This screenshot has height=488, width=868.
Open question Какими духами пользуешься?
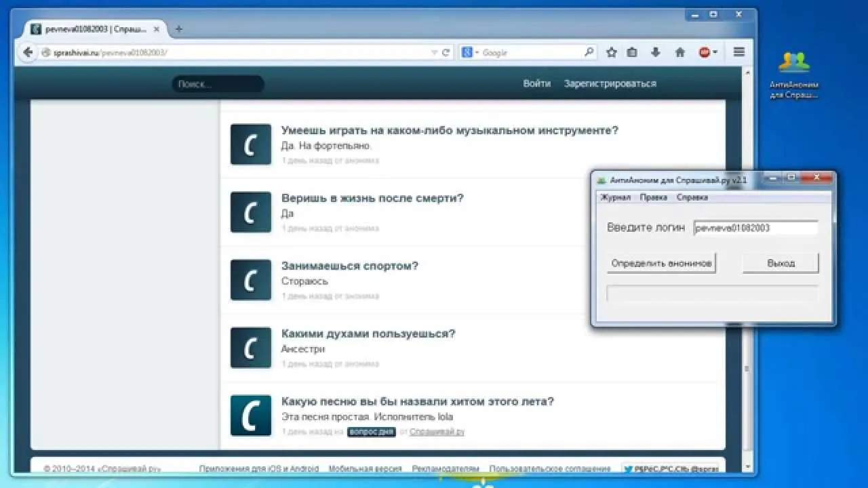click(x=368, y=333)
